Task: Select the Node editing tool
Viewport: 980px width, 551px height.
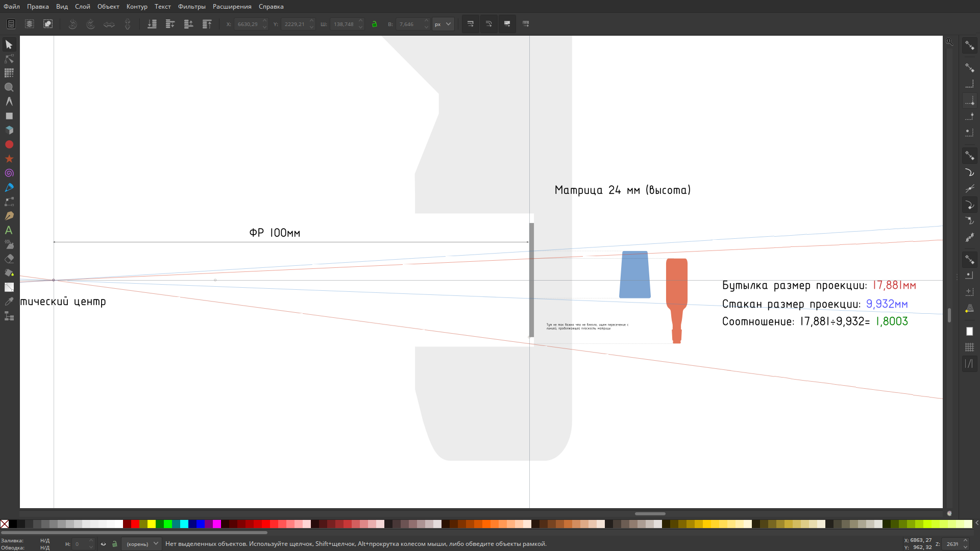Action: pyautogui.click(x=9, y=59)
